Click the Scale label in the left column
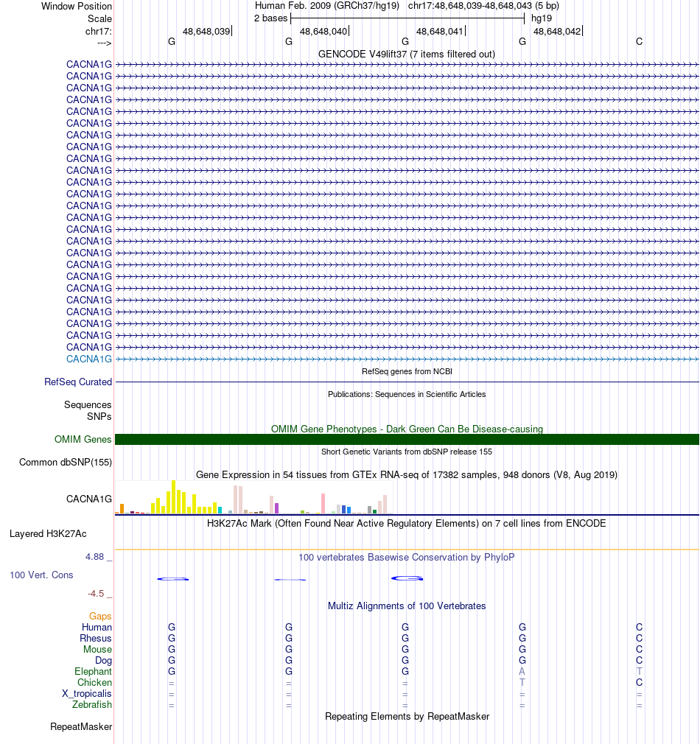The width and height of the screenshot is (700, 744). click(99, 18)
